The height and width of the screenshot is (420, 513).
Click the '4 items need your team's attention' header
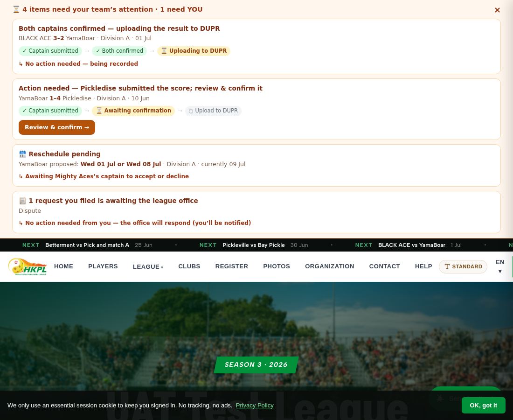click(x=112, y=9)
